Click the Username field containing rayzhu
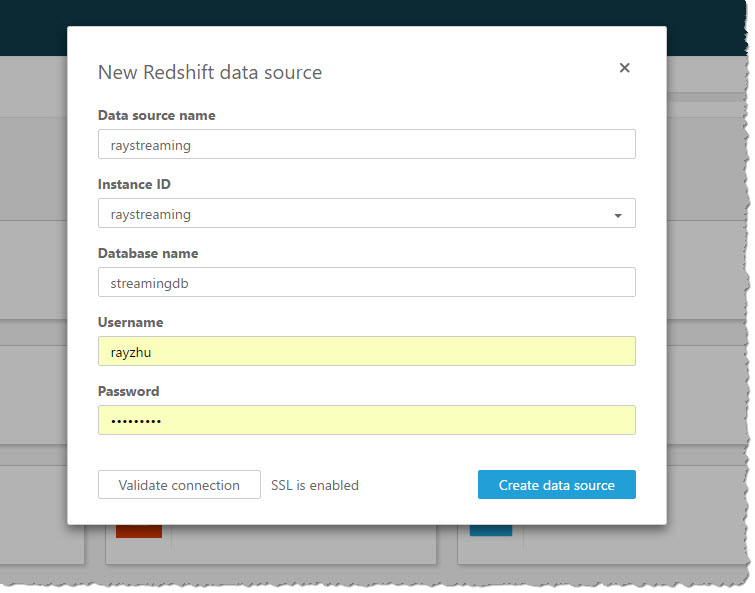Screen dimensions: 755x593 [x=366, y=352]
